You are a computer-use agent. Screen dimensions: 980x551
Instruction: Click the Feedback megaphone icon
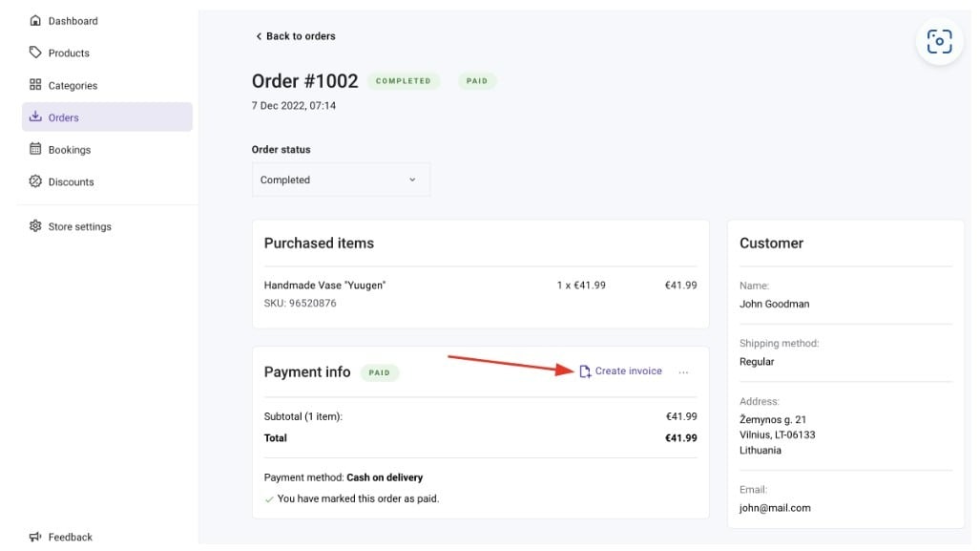click(x=35, y=537)
